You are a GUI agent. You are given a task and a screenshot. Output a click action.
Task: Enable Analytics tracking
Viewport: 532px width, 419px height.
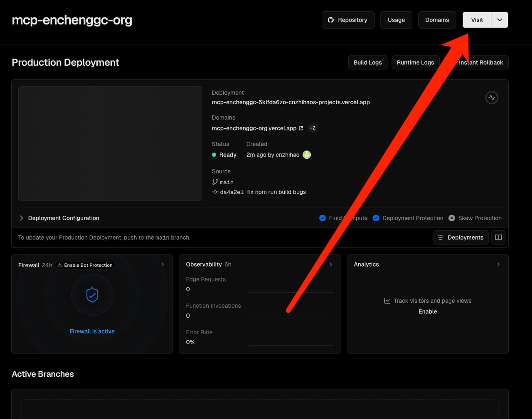[427, 311]
